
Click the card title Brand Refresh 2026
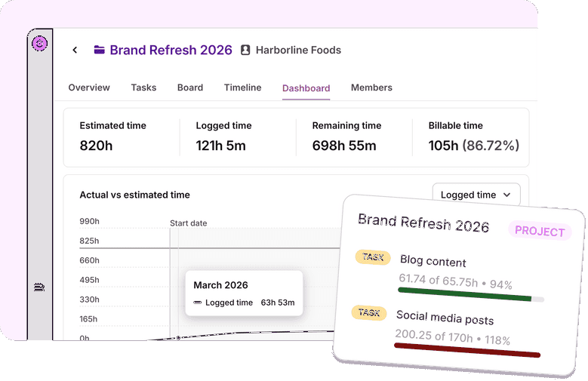423,223
